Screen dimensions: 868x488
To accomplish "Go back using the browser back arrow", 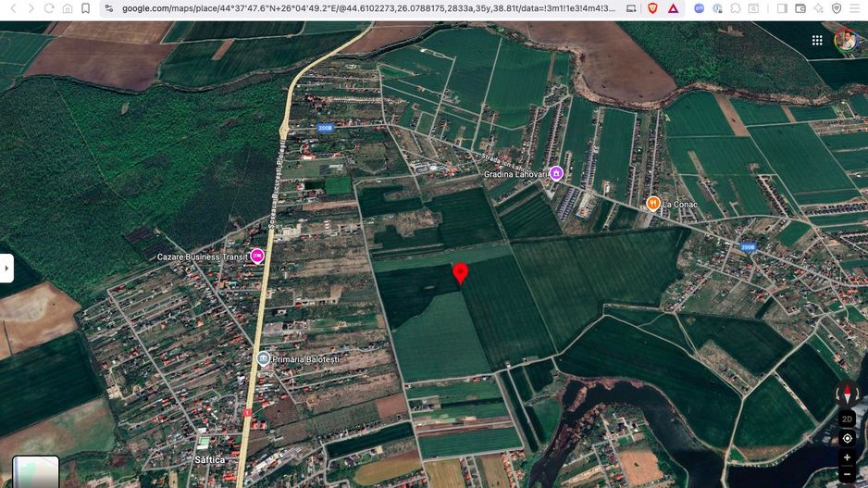I will (14, 8).
